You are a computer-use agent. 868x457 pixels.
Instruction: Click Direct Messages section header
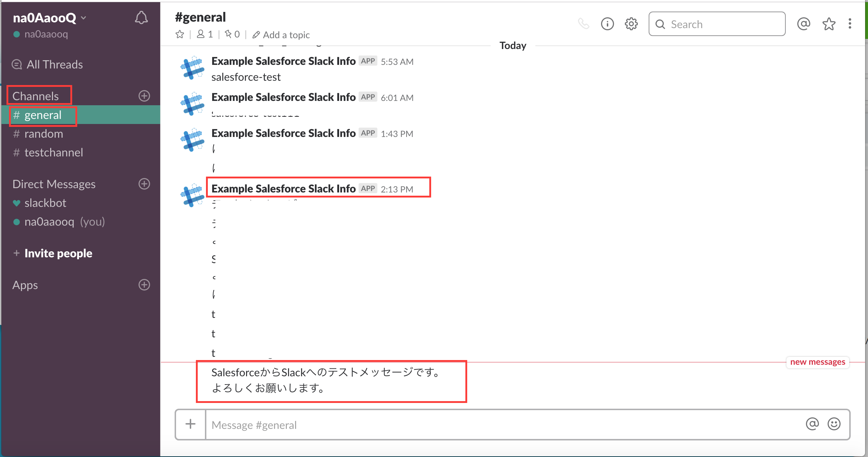click(54, 184)
